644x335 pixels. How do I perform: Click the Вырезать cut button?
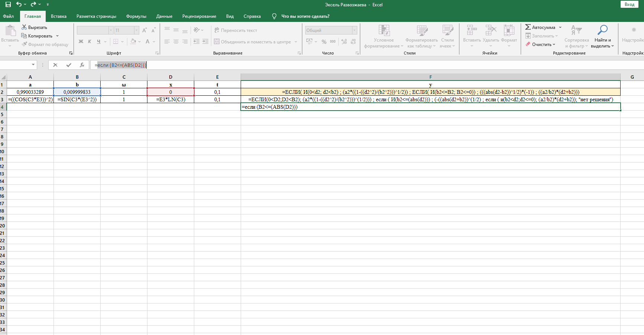(x=35, y=27)
